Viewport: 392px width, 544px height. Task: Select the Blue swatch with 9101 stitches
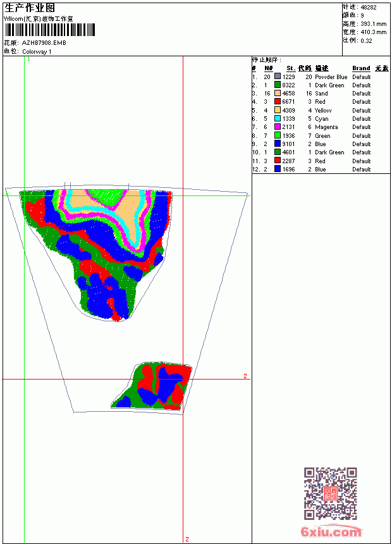[278, 144]
